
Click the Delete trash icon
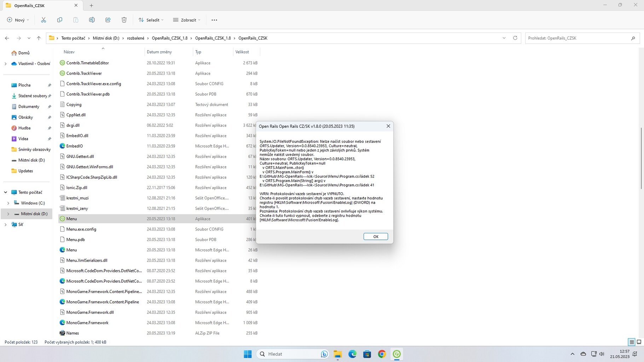124,20
